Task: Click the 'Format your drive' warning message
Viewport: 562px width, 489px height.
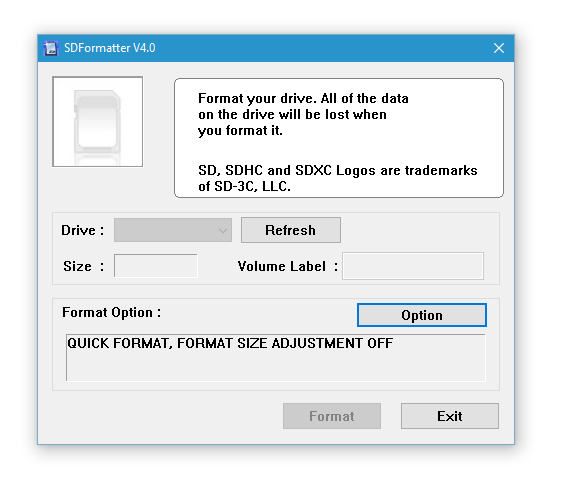Action: pos(303,115)
